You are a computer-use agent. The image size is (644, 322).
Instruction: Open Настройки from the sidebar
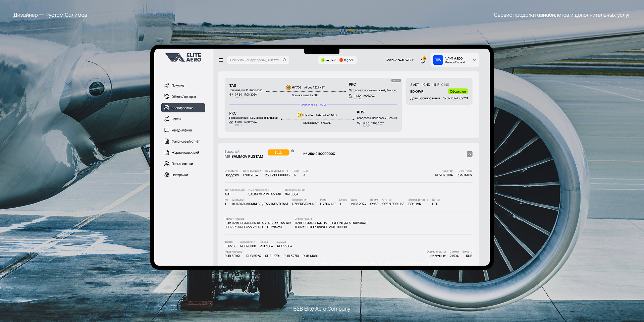click(x=179, y=175)
